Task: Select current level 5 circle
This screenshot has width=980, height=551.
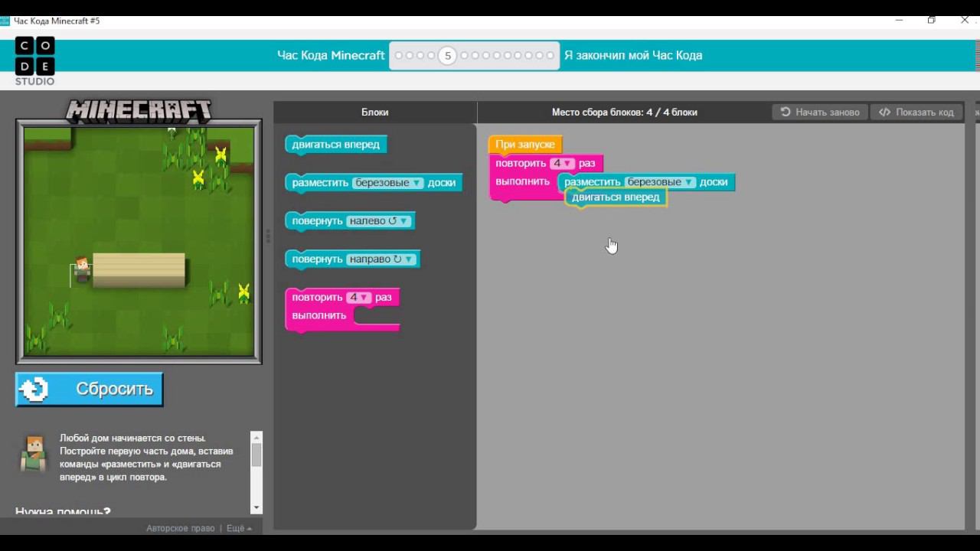Action: point(447,55)
